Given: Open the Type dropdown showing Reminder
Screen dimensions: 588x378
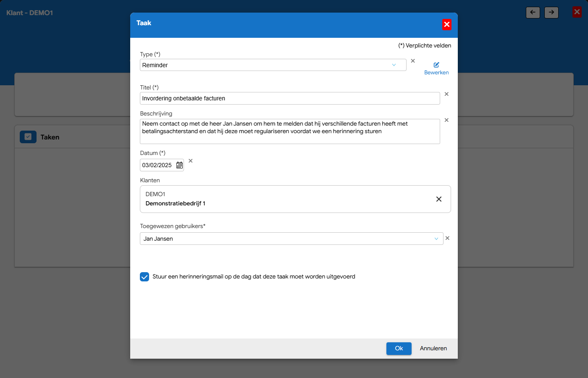Looking at the screenshot, I should click(273, 65).
